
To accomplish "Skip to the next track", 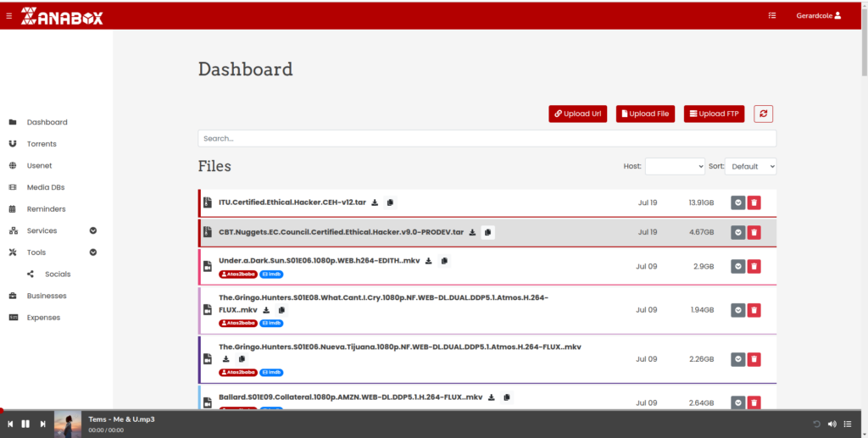I will point(42,424).
